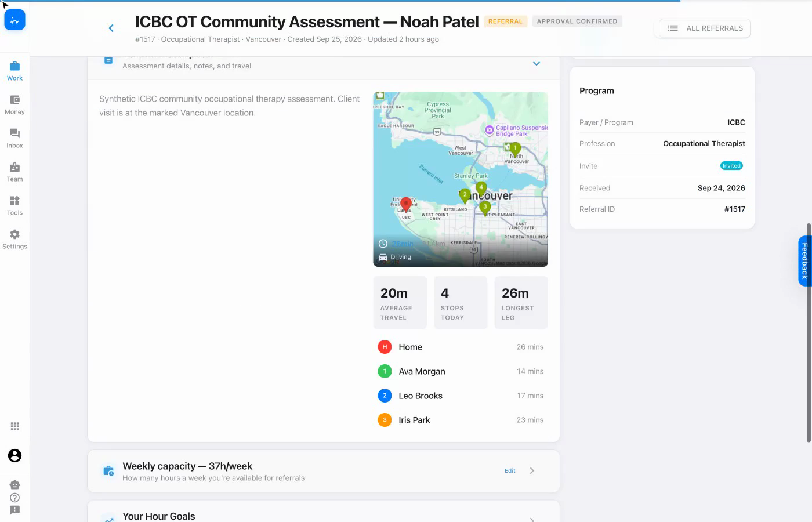Open the help question mark icon
The image size is (812, 522).
[x=15, y=498]
